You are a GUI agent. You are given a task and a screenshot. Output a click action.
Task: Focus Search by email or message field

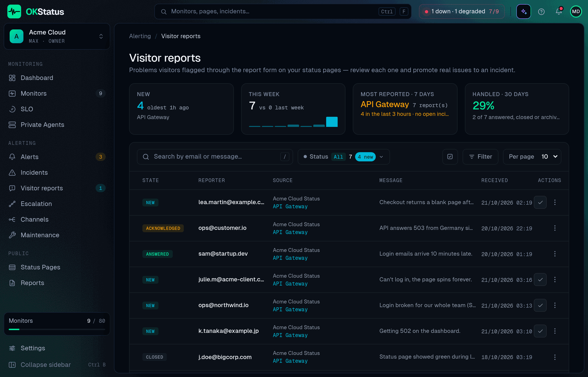tap(215, 157)
